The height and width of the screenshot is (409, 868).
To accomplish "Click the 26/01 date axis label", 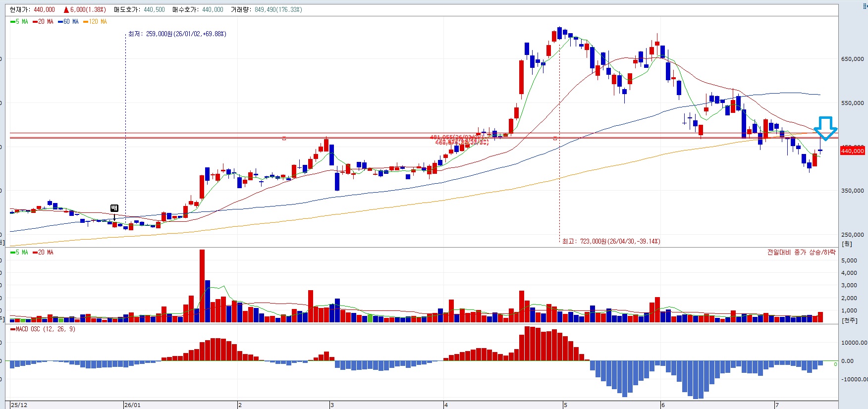I will pos(132,405).
